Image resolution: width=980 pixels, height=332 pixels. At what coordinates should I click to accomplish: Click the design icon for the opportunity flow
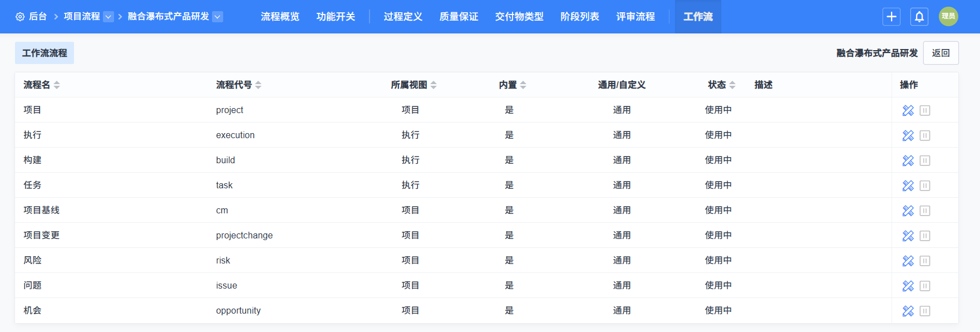[908, 311]
